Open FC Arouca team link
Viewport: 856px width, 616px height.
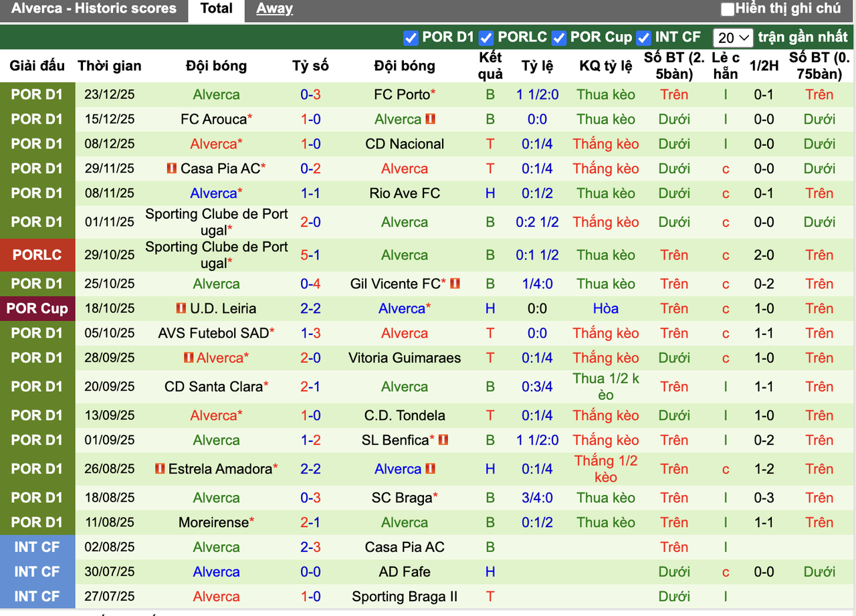(213, 119)
